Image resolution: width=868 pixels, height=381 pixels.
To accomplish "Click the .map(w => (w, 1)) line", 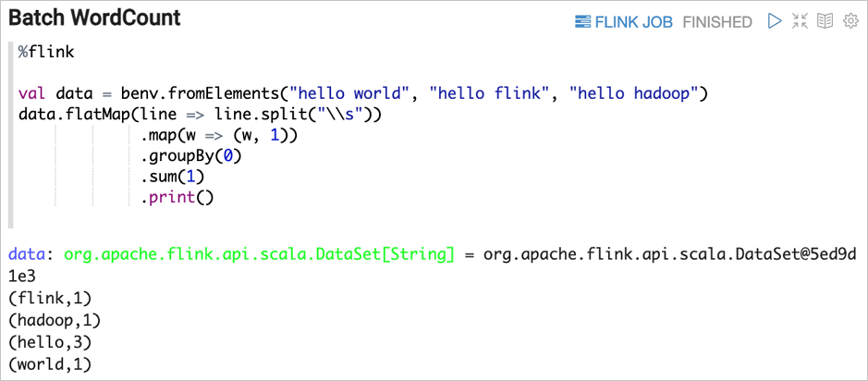I will pyautogui.click(x=220, y=136).
